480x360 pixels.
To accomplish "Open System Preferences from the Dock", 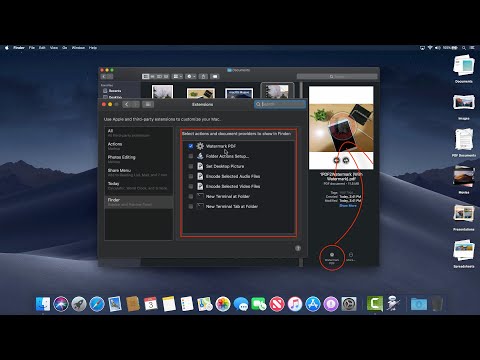I will [349, 304].
